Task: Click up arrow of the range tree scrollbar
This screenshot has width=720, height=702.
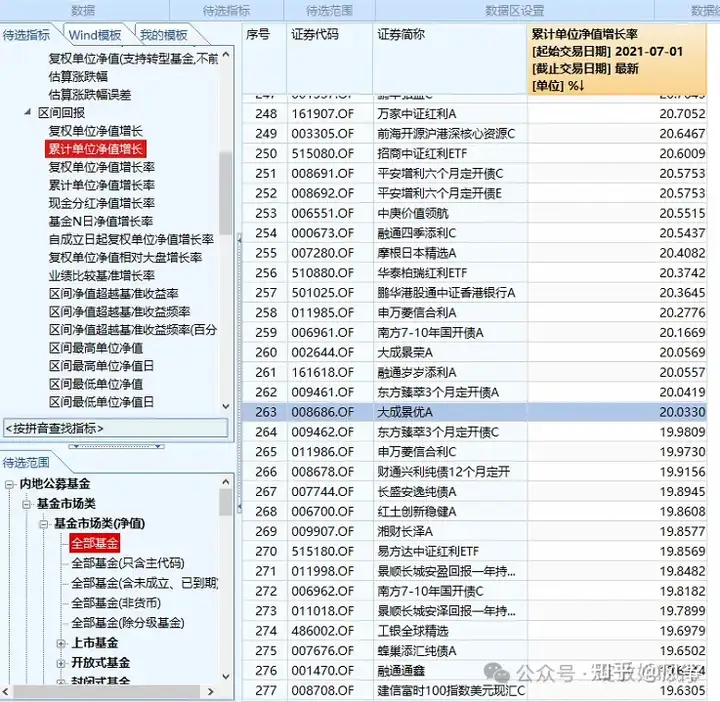Action: (x=225, y=482)
